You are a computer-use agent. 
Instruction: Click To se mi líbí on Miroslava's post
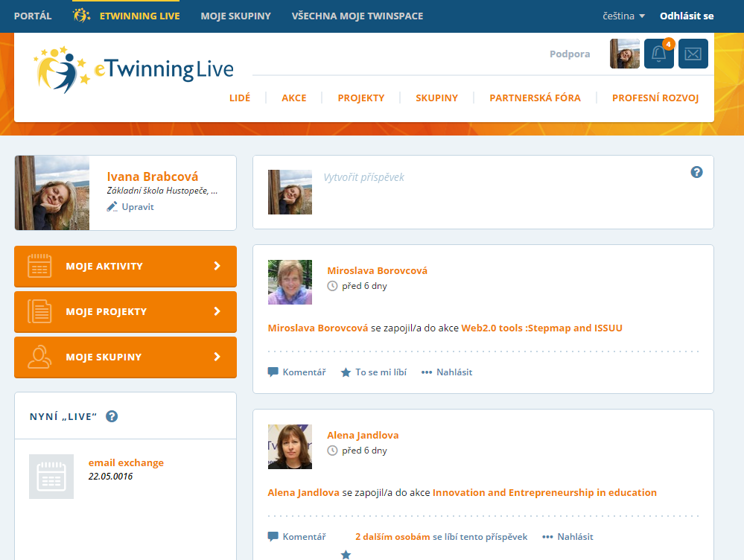(x=381, y=372)
